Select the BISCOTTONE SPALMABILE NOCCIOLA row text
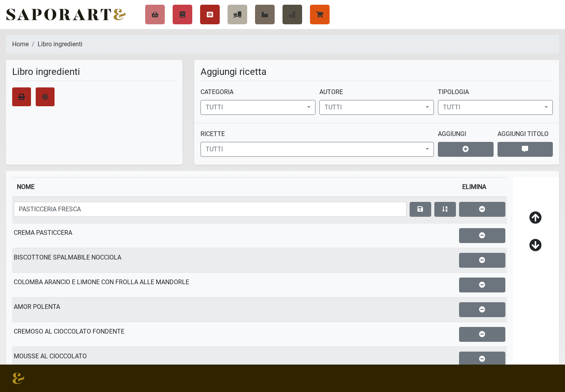 coord(67,258)
